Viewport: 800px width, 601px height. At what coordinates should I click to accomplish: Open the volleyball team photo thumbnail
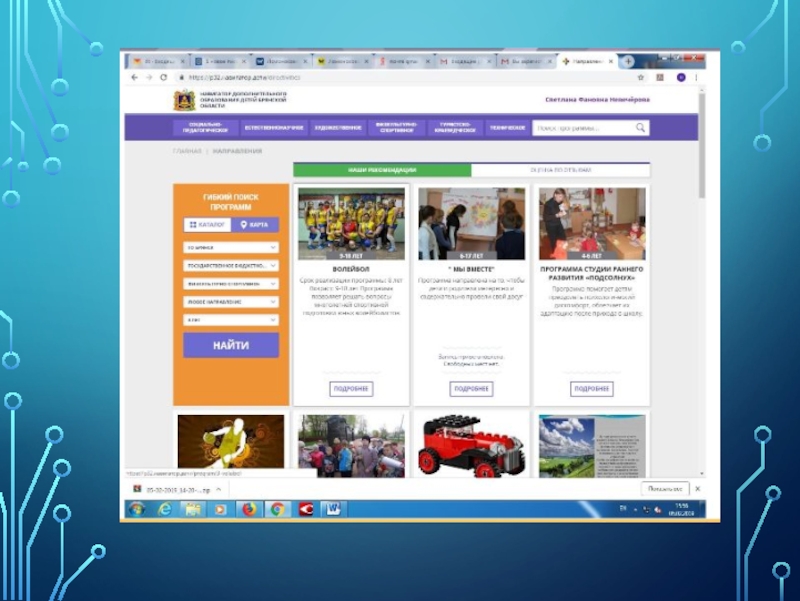click(x=351, y=223)
